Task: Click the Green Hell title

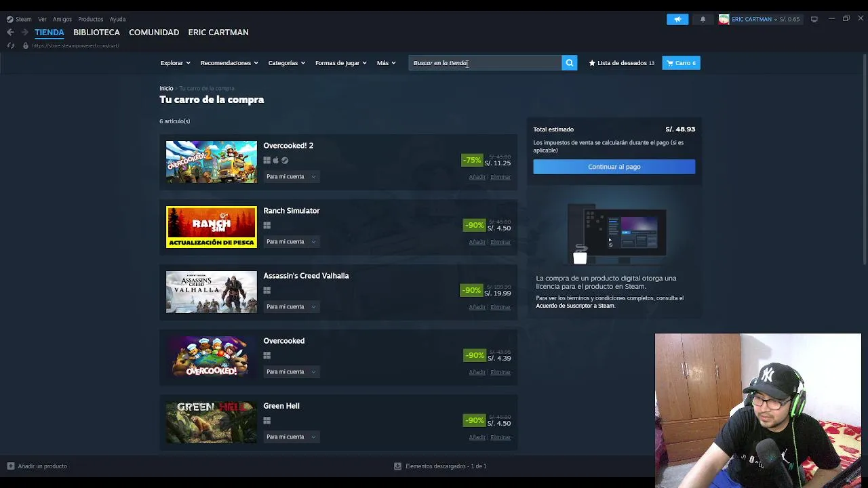Action: click(x=281, y=406)
